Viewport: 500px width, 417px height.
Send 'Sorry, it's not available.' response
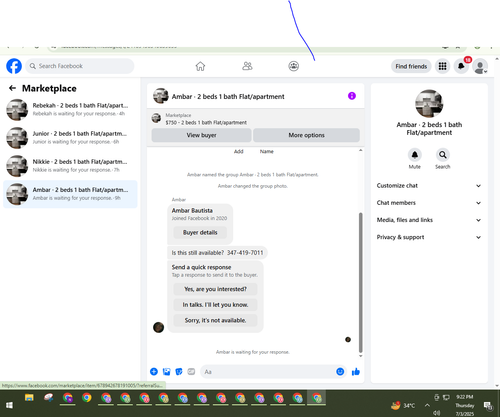tap(215, 320)
